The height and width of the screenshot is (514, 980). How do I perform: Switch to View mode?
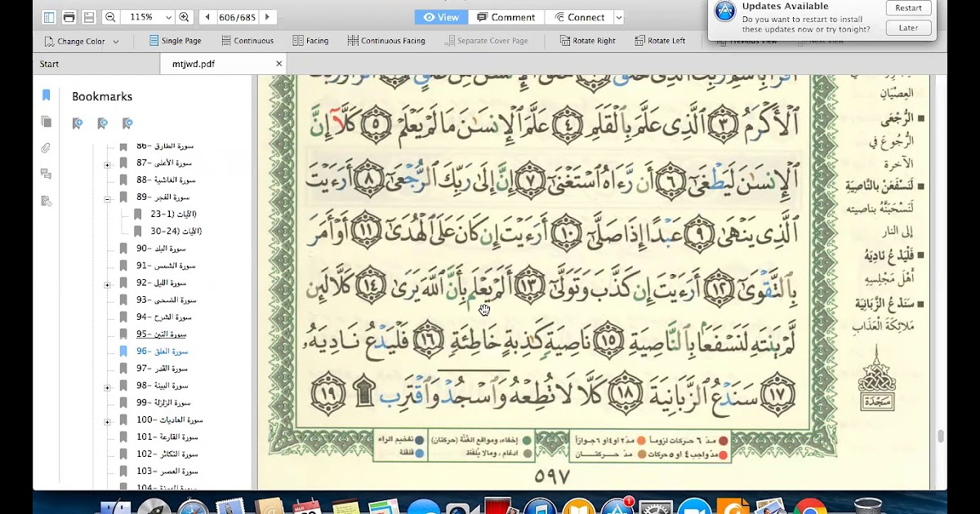point(440,17)
